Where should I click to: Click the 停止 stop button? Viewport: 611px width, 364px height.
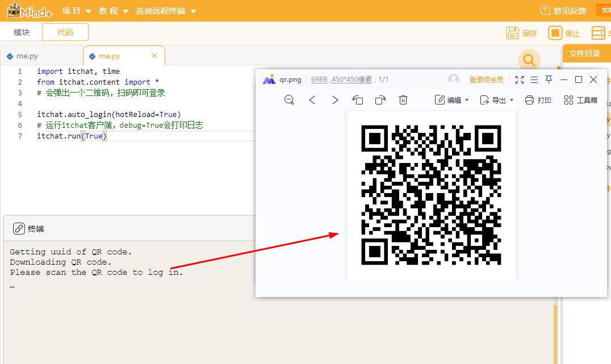click(564, 33)
